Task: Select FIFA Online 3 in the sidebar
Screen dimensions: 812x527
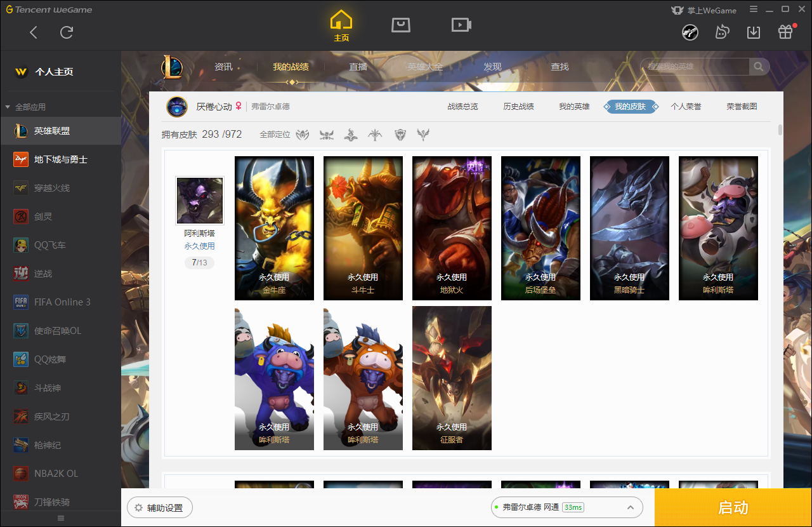Action: click(60, 302)
